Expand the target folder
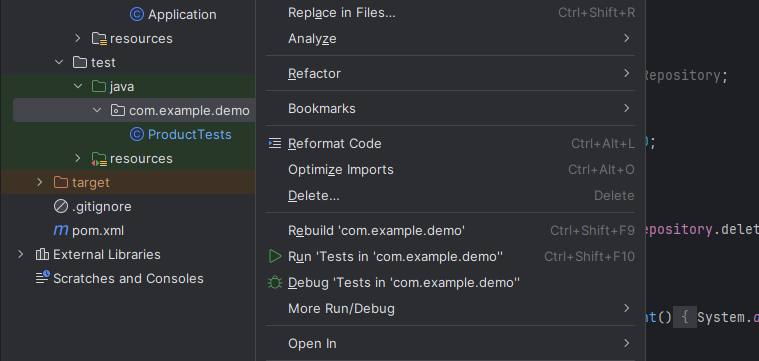 coord(40,182)
